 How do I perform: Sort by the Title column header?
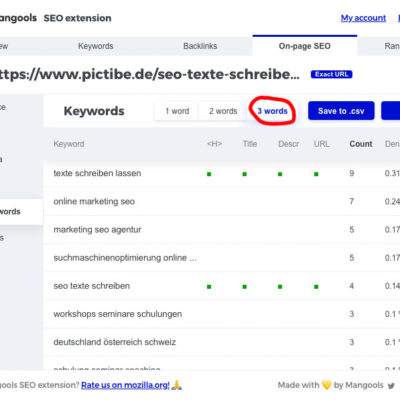(x=250, y=144)
